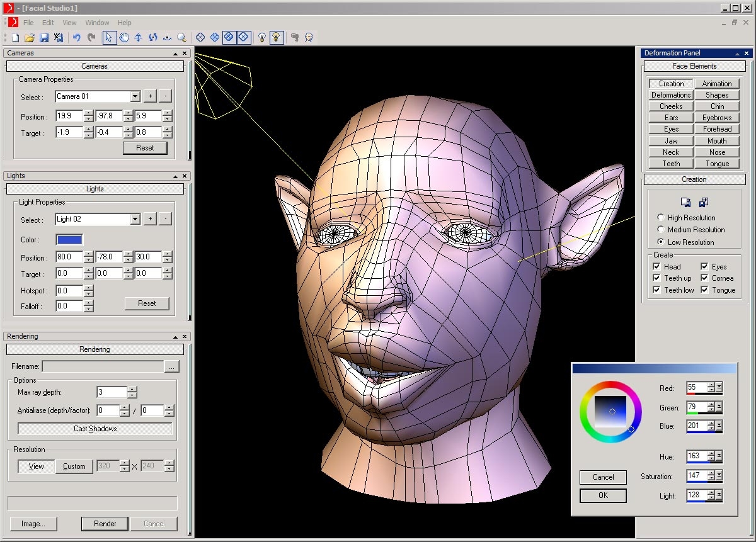The width and height of the screenshot is (756, 542).
Task: Save the project using the disk icon
Action: coord(44,38)
